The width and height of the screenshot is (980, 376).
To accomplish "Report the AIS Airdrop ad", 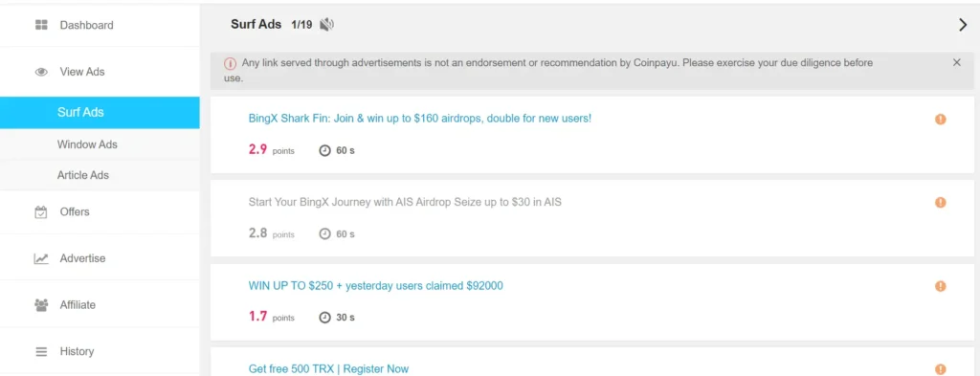I will pos(940,203).
